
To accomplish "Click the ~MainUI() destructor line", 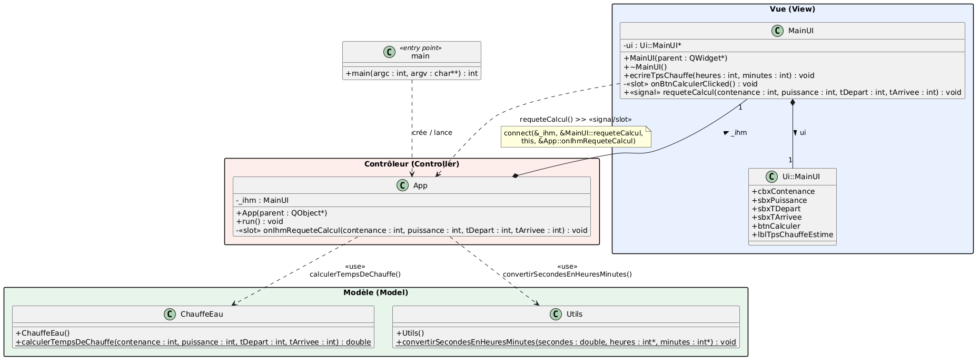I will 645,66.
